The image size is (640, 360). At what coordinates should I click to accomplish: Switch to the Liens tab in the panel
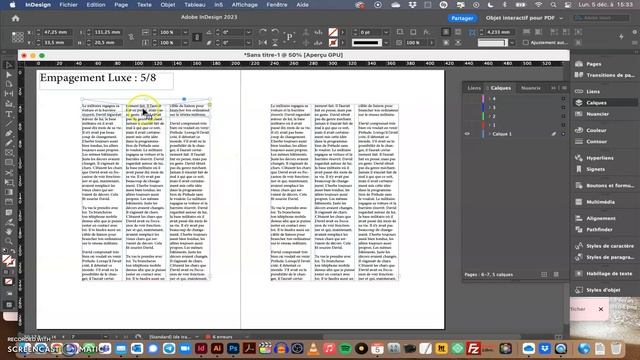click(x=474, y=88)
